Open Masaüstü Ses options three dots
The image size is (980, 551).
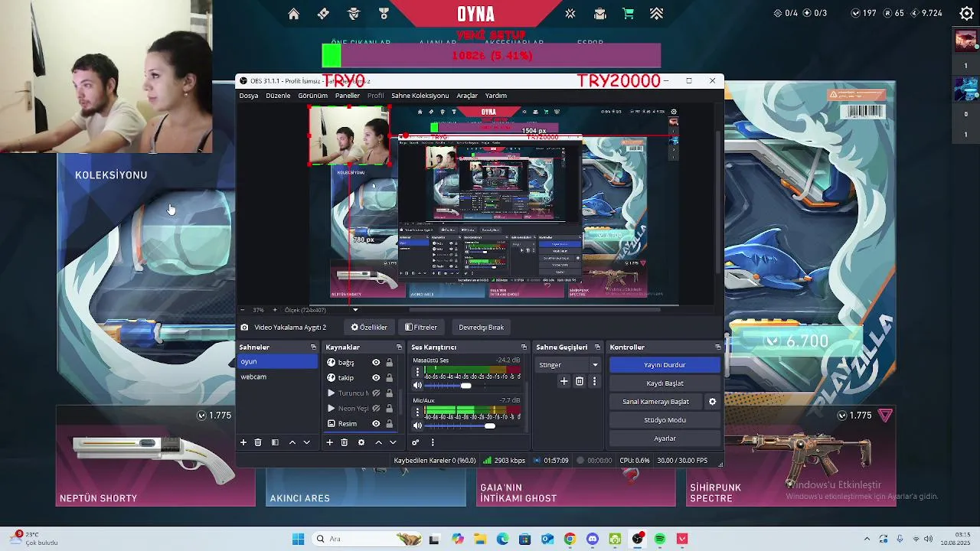point(417,372)
